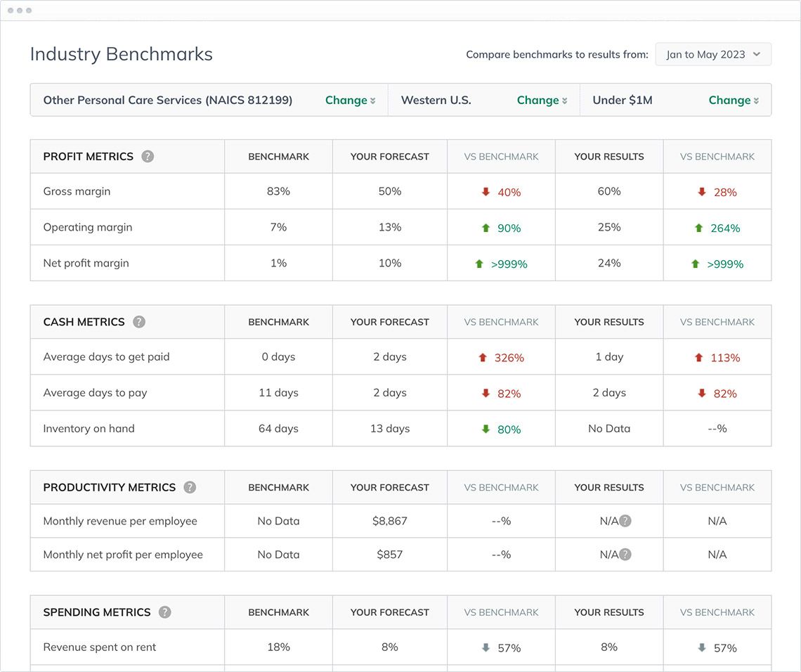Viewport: 801px width, 672px height.
Task: Click green up arrow in Net profit margin forecast comparison
Action: (479, 264)
